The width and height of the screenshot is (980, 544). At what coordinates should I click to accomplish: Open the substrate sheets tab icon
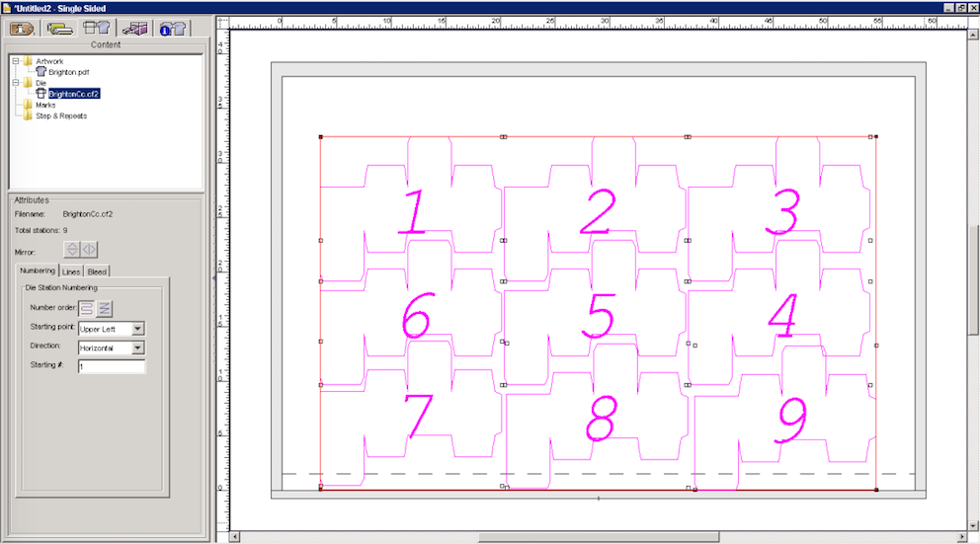(58, 29)
